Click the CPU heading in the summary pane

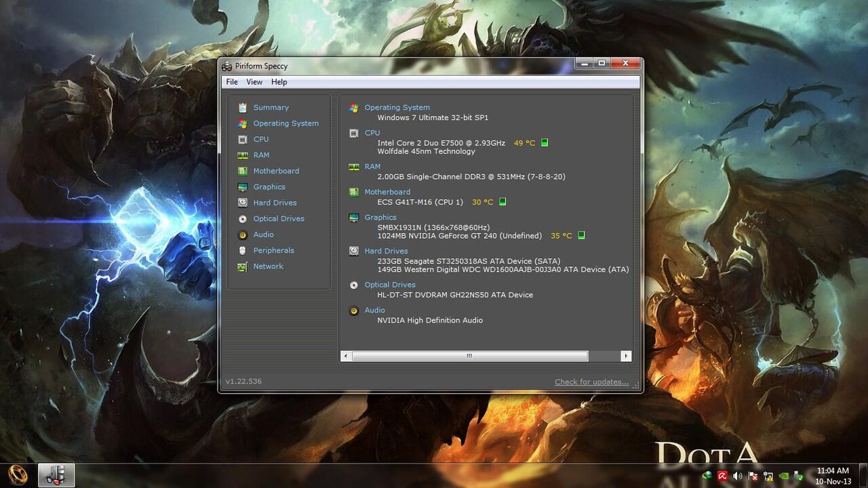coord(372,133)
